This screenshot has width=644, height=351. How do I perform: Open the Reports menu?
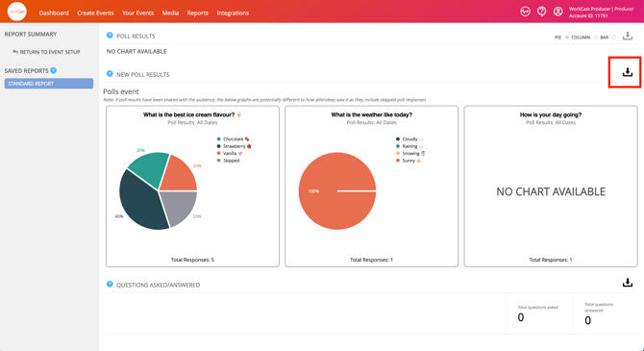tap(198, 13)
